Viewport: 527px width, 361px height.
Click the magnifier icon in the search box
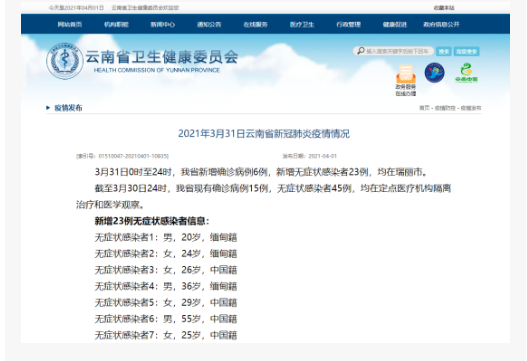coord(360,51)
